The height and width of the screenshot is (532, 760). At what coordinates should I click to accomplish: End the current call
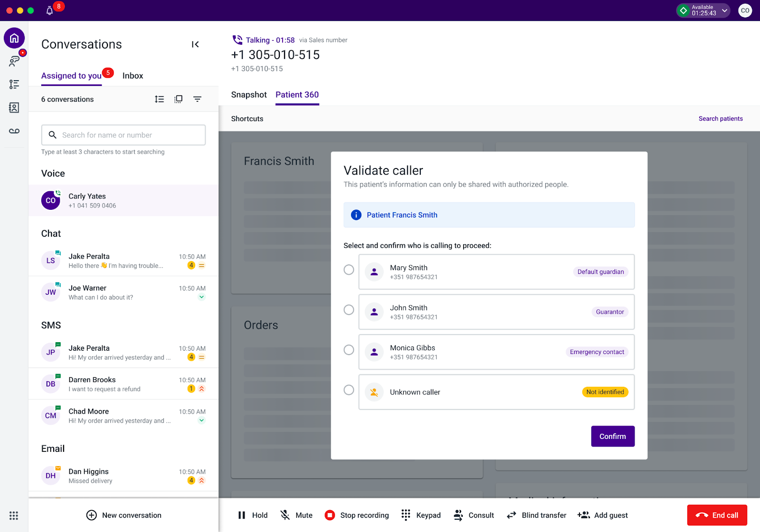point(717,515)
